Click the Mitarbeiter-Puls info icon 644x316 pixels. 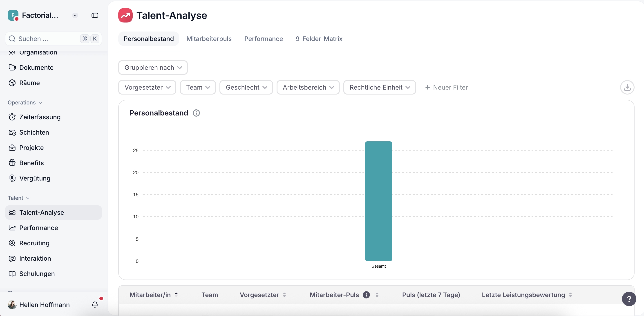pyautogui.click(x=366, y=295)
